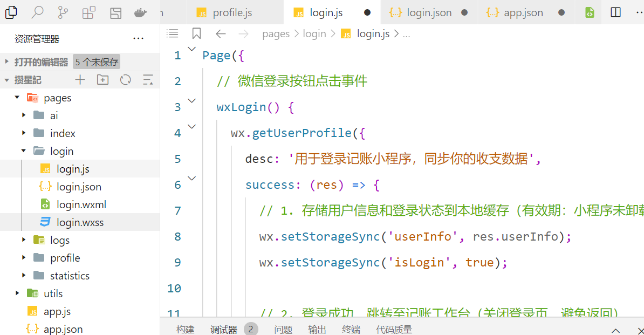Image resolution: width=644 pixels, height=335 pixels.
Task: Click the split editor icon
Action: (x=615, y=12)
